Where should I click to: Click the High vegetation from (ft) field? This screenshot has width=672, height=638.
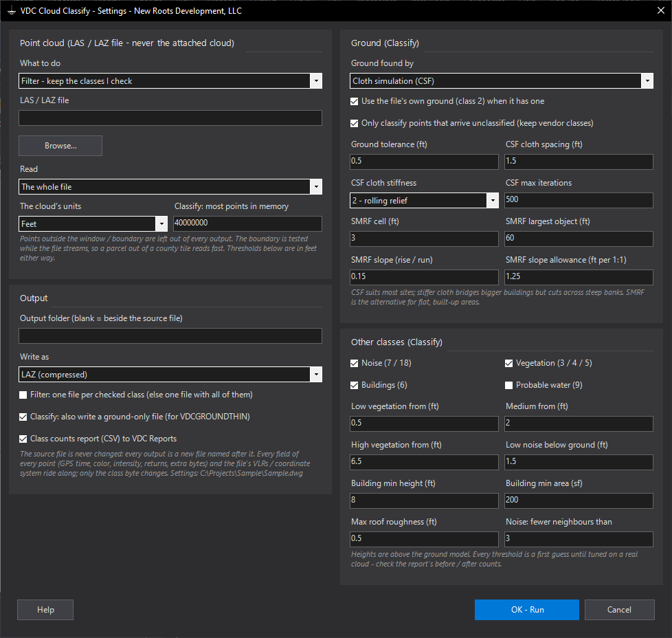tap(424, 462)
